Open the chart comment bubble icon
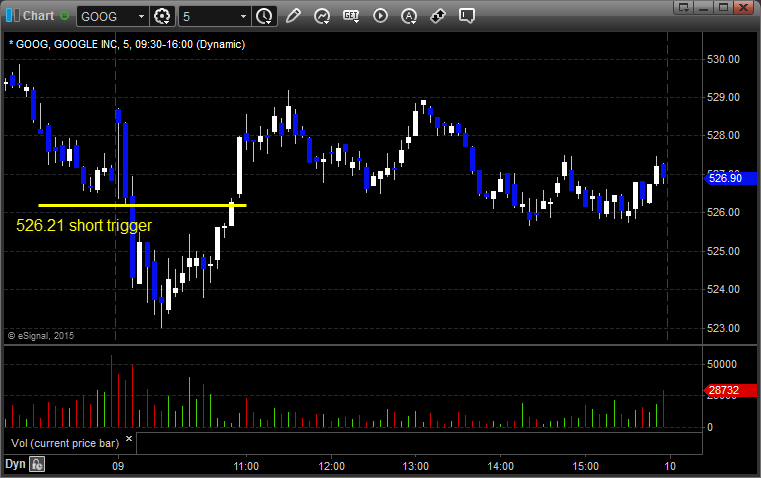This screenshot has width=761, height=478. (x=466, y=16)
